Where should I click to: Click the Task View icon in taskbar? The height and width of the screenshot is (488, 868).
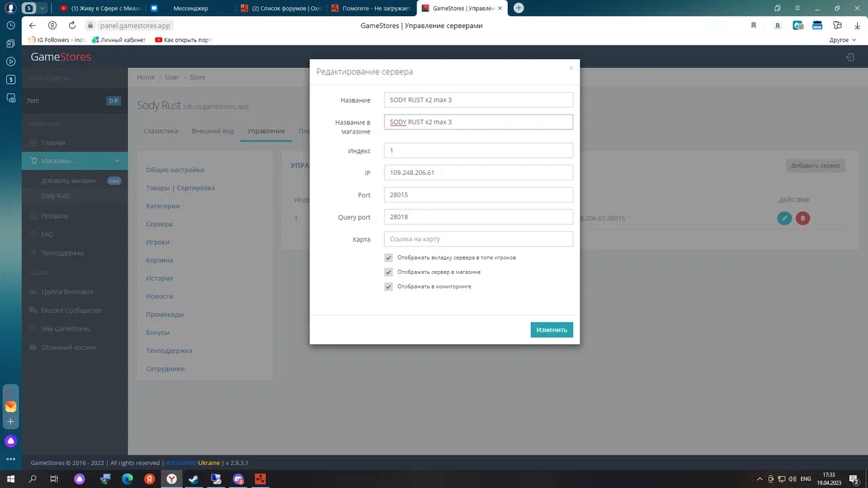coord(54,479)
